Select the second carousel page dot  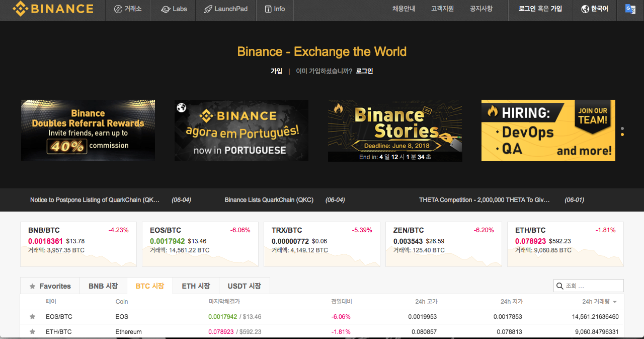coord(622,134)
